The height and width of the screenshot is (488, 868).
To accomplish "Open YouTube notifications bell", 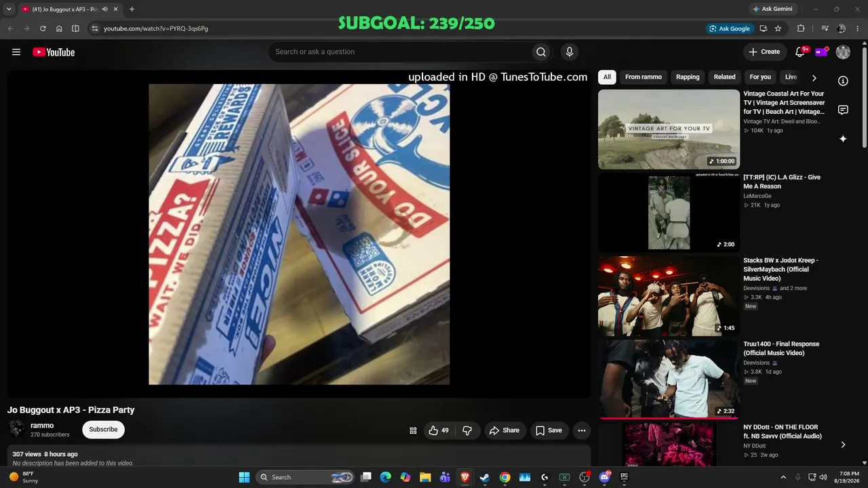I will (800, 52).
